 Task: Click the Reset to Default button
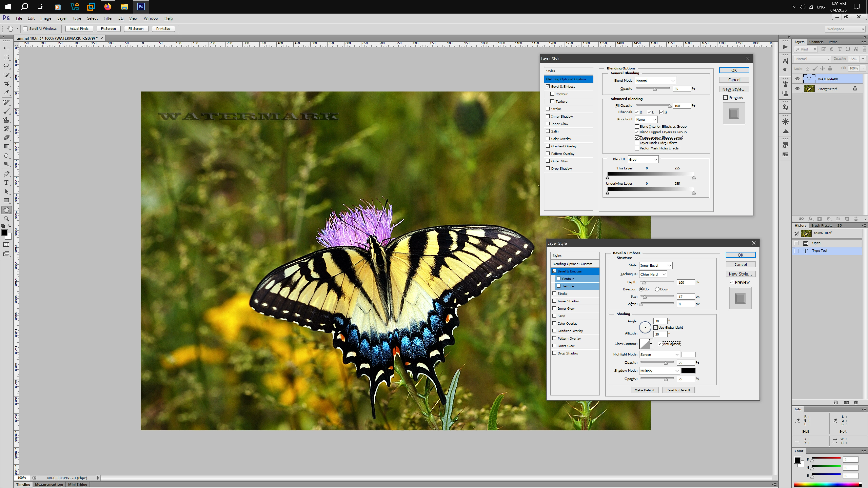[678, 390]
